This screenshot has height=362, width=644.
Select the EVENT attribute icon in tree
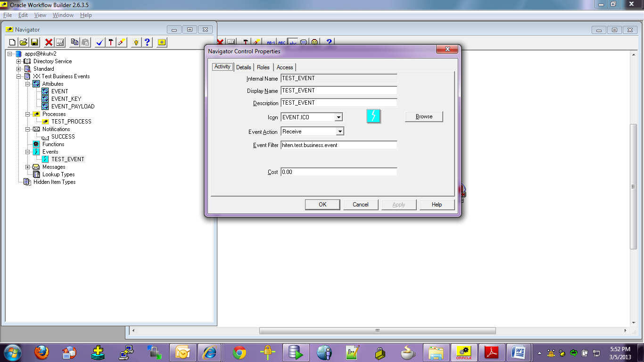(x=45, y=91)
